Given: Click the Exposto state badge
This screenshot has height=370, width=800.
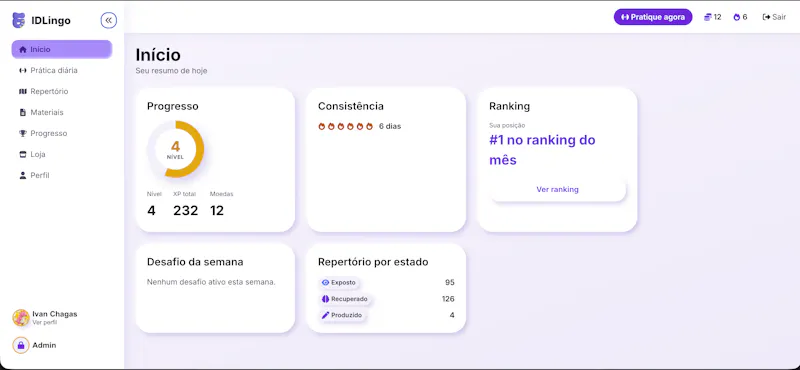Looking at the screenshot, I should point(339,282).
